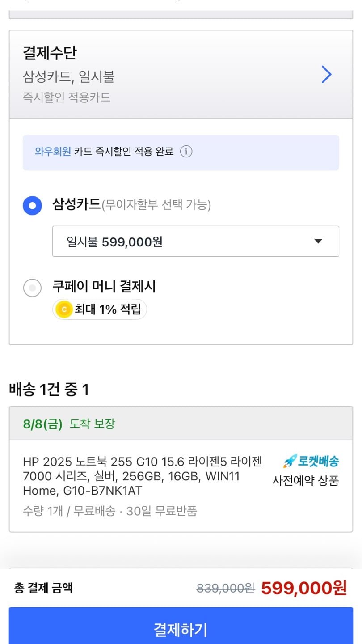Choose the 쿠페이 머니 결제시 radio option
The image size is (362, 644).
click(x=32, y=288)
